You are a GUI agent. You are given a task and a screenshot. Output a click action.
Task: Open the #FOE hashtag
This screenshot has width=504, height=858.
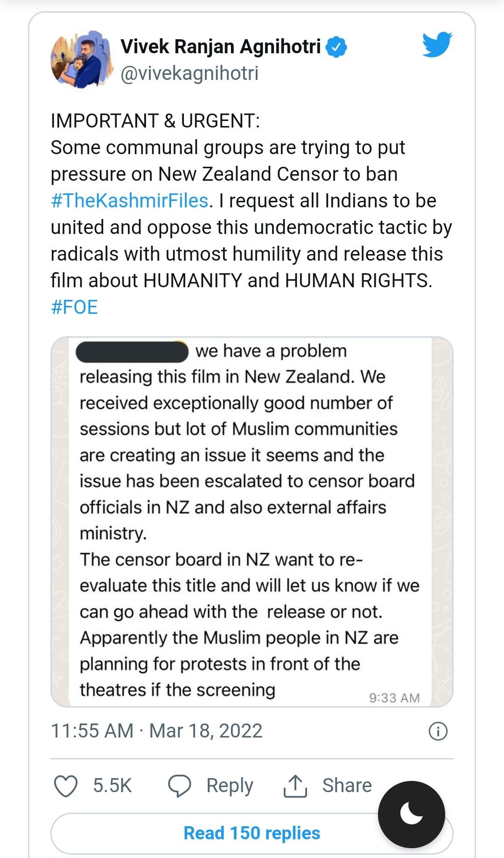tap(74, 307)
